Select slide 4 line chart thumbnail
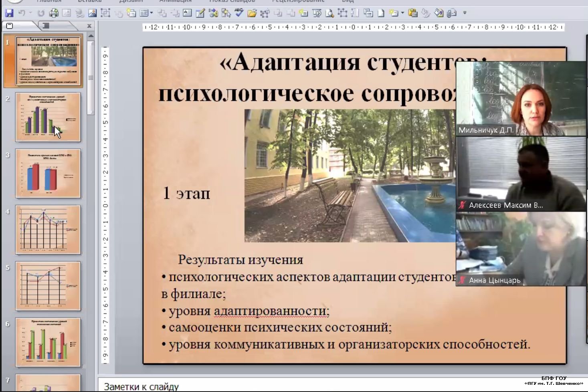The width and height of the screenshot is (588, 392). [x=48, y=230]
